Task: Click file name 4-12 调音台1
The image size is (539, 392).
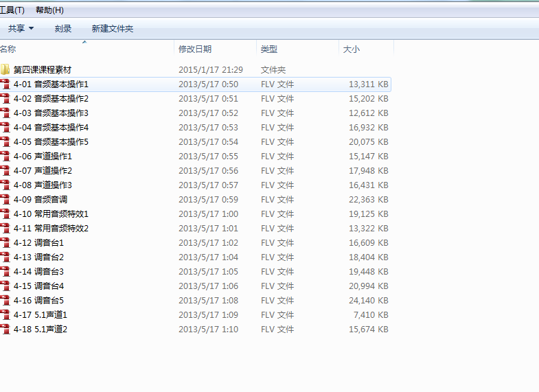Action: (x=38, y=243)
